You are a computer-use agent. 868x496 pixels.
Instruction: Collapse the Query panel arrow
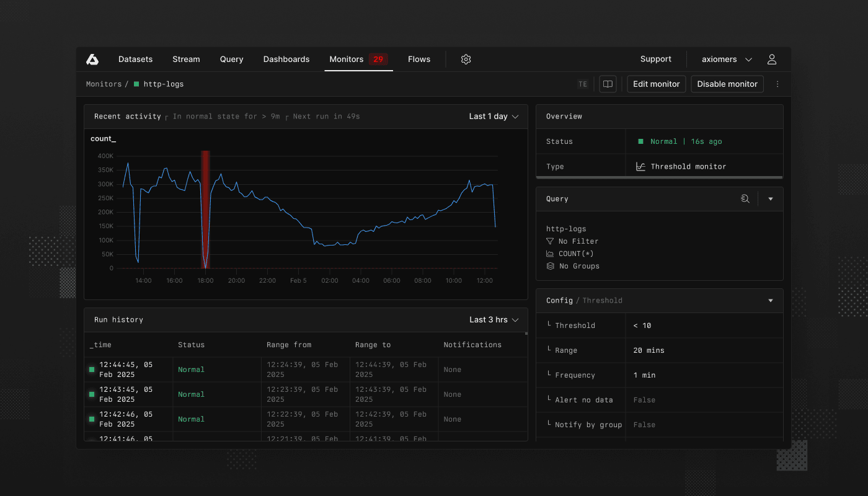[771, 199]
